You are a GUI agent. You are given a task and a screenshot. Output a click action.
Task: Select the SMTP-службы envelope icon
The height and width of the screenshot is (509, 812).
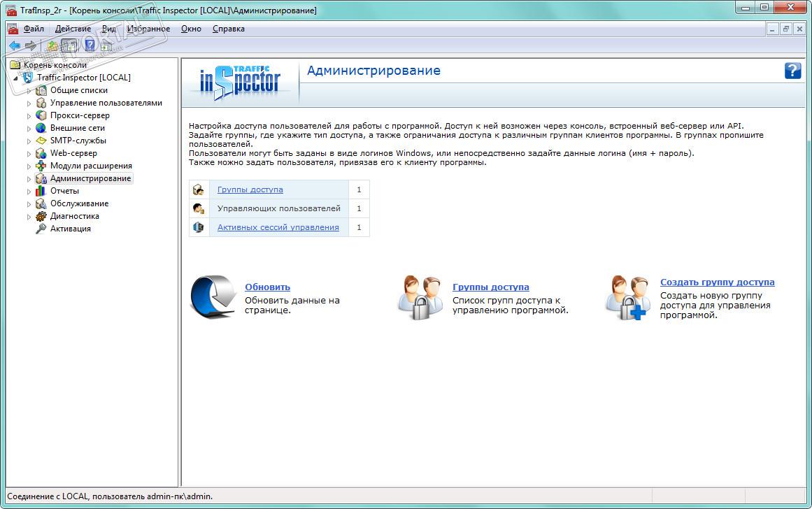tap(41, 141)
